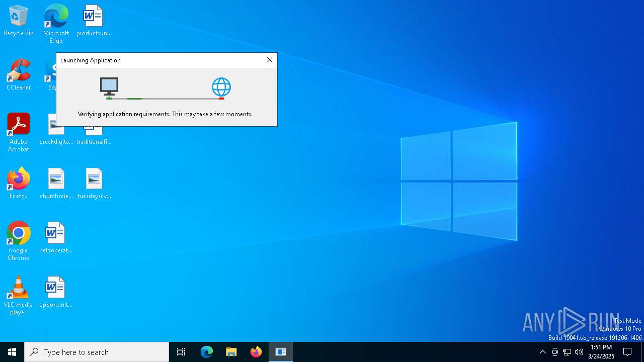Click the globe icon in Launching Application dialog
The height and width of the screenshot is (362, 644).
(221, 87)
